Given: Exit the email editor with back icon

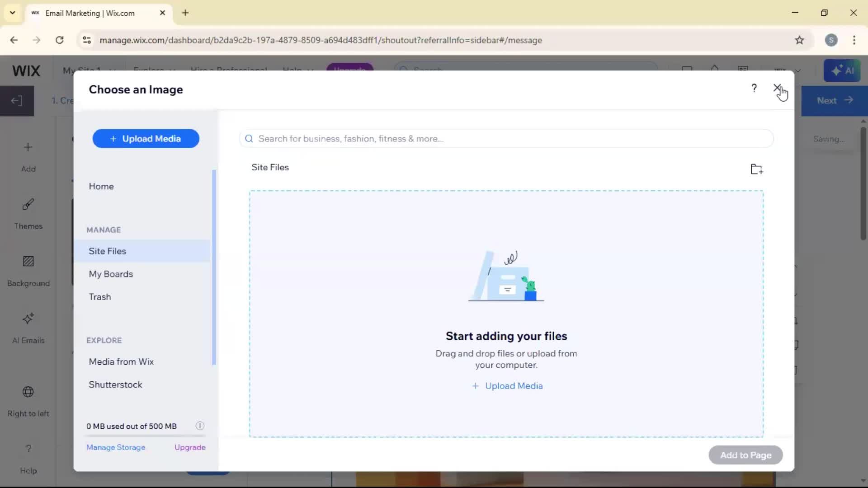Looking at the screenshot, I should coord(17,101).
